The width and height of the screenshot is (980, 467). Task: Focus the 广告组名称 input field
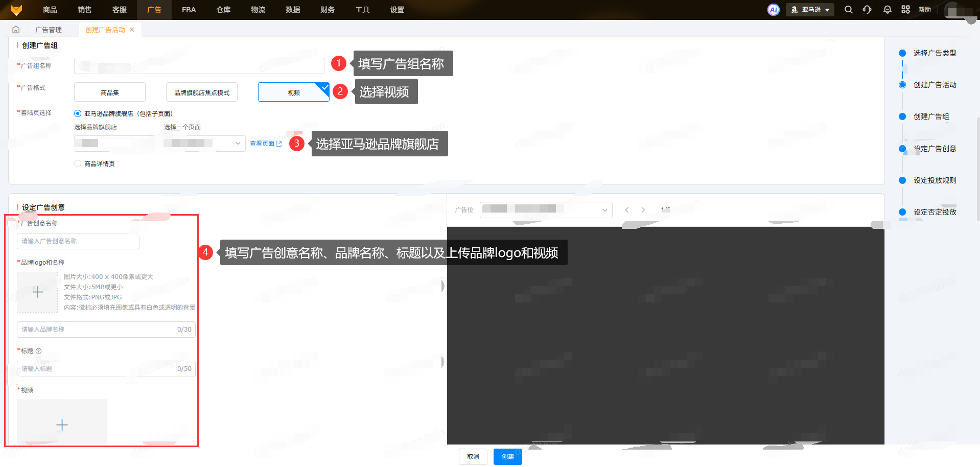(x=199, y=66)
